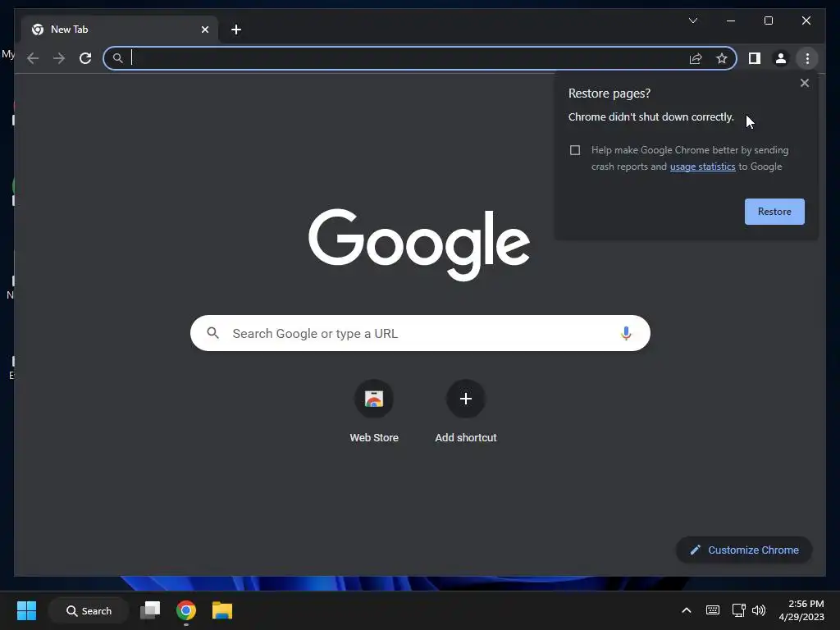Open the volume control tray icon
Screen dimensions: 840x630
pyautogui.click(x=758, y=610)
